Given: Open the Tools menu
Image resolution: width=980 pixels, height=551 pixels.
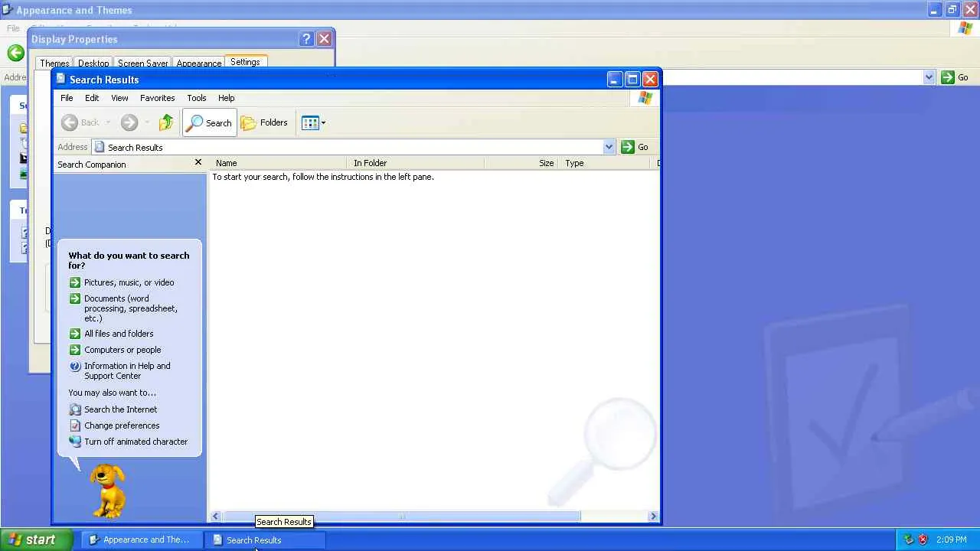Looking at the screenshot, I should click(x=197, y=98).
